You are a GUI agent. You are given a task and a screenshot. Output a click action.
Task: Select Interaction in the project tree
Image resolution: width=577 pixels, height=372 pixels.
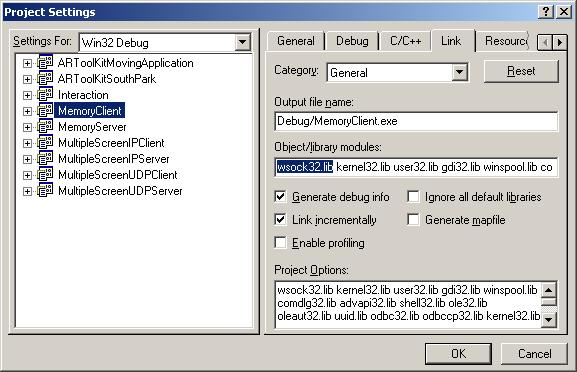pyautogui.click(x=83, y=95)
